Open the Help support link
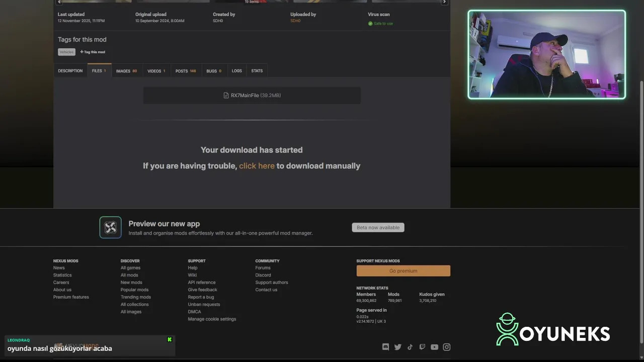This screenshot has height=362, width=644. click(193, 268)
